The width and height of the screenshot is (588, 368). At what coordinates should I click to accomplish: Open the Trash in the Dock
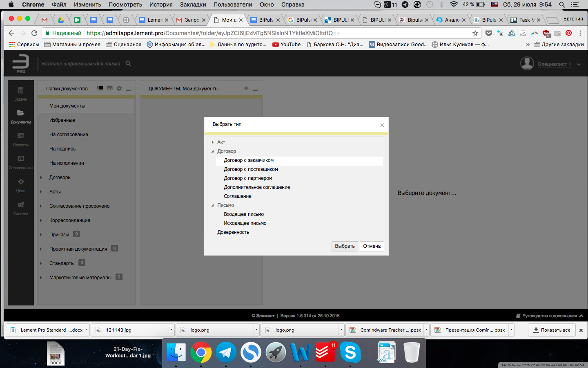(411, 352)
